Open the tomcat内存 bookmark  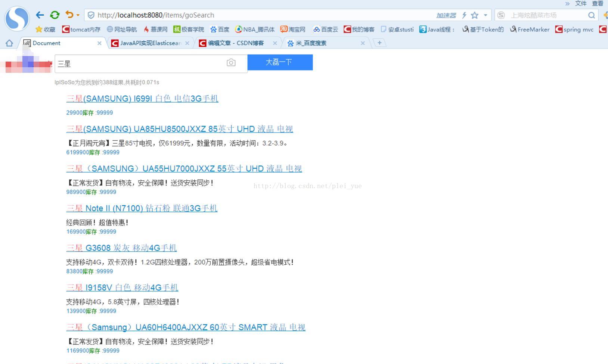coord(81,29)
